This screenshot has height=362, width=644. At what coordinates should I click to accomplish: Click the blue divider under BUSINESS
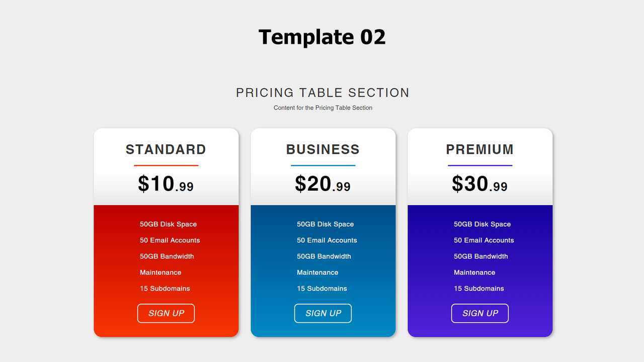323,164
